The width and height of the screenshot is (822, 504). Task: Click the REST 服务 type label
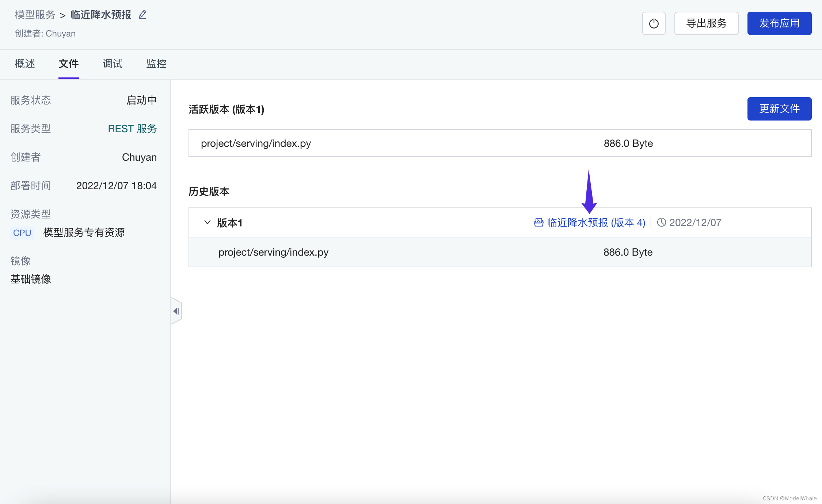[132, 129]
